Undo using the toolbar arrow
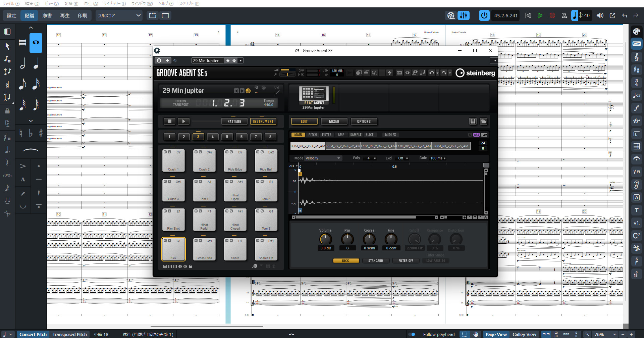 [624, 15]
